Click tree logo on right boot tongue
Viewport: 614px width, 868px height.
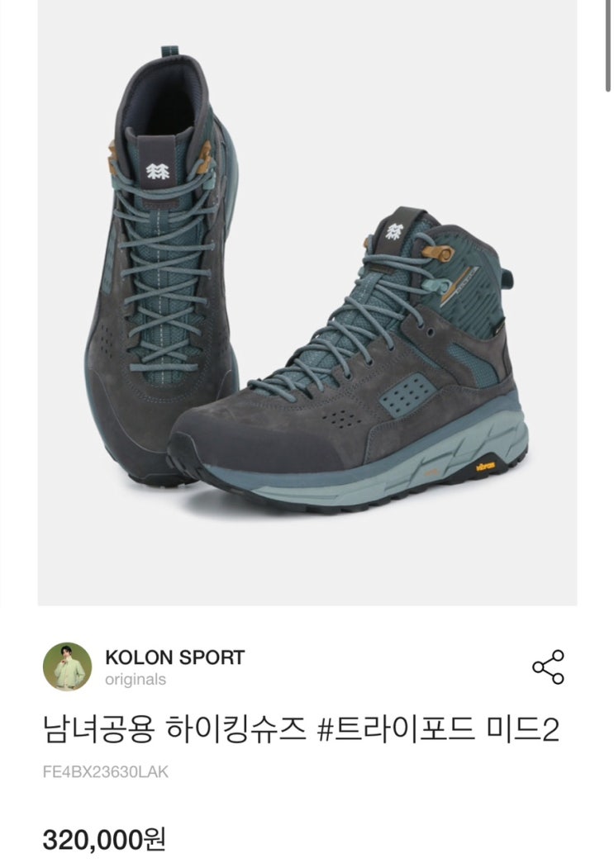click(x=394, y=231)
